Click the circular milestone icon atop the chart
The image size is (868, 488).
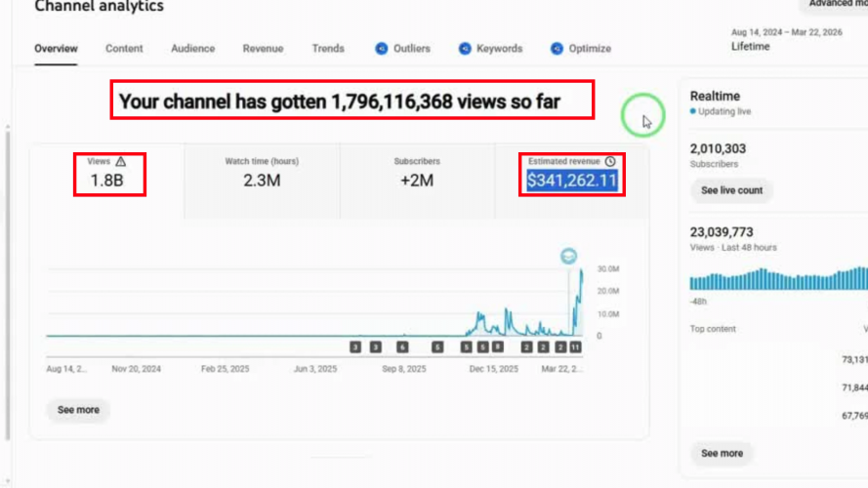pos(568,257)
